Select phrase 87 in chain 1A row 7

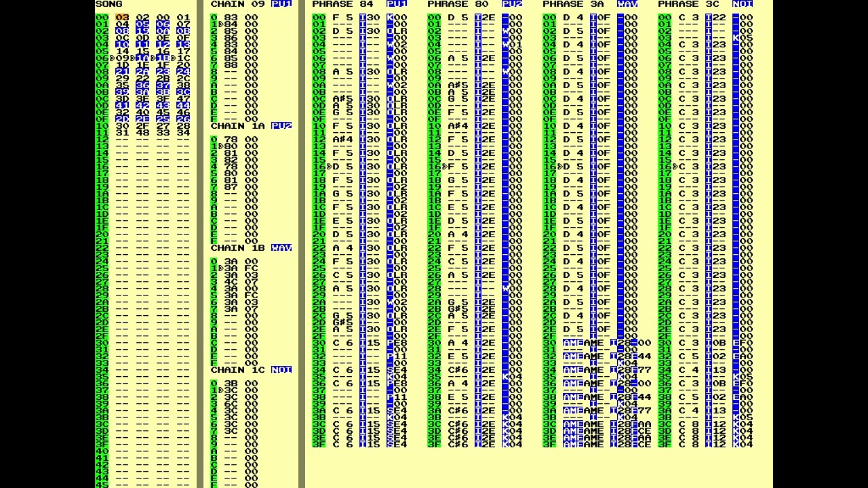pyautogui.click(x=231, y=187)
